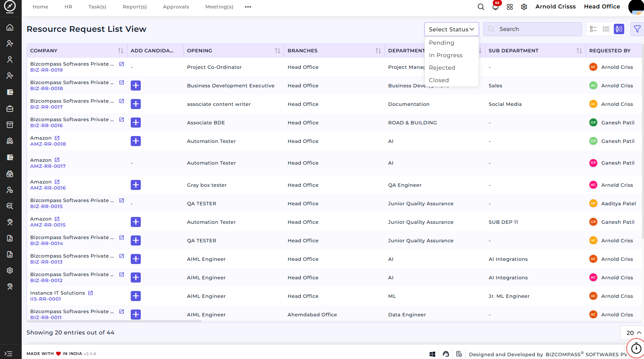Sort by the SUB DEPARTMENT column arrows
The image size is (644, 359).
(579, 51)
